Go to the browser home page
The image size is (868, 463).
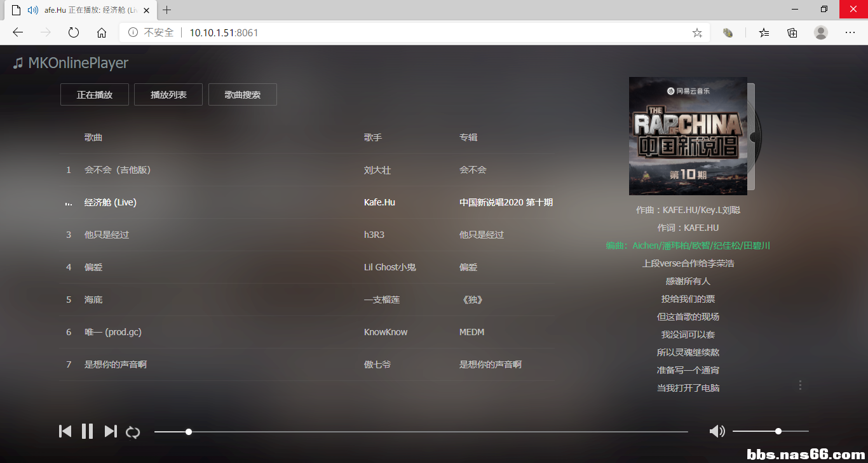[x=102, y=32]
